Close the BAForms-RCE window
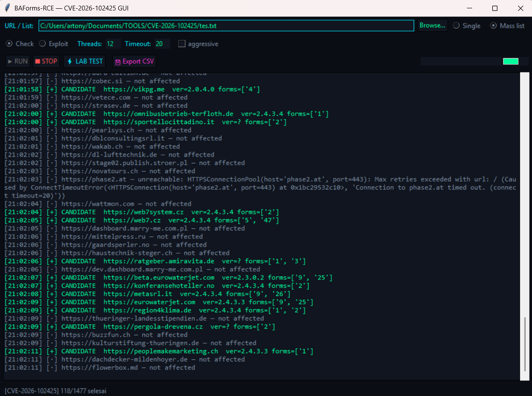Screen dimensions: 532x396 pos(520,8)
